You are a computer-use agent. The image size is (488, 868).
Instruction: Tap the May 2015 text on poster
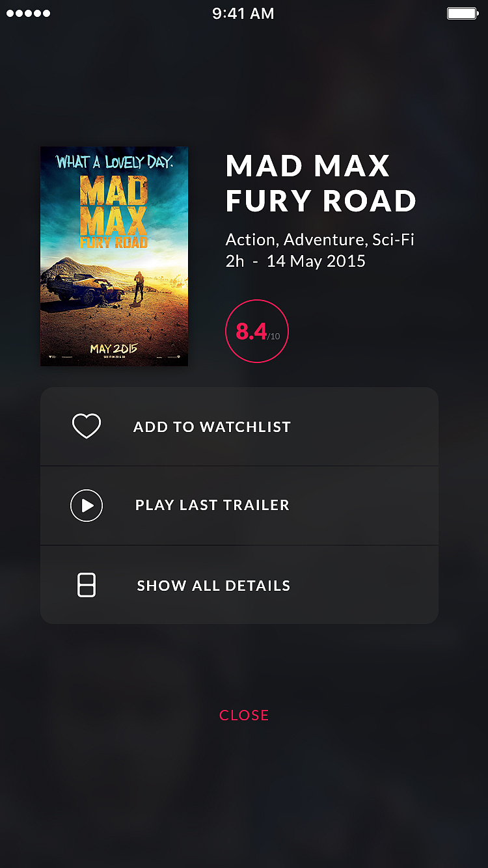(x=114, y=349)
